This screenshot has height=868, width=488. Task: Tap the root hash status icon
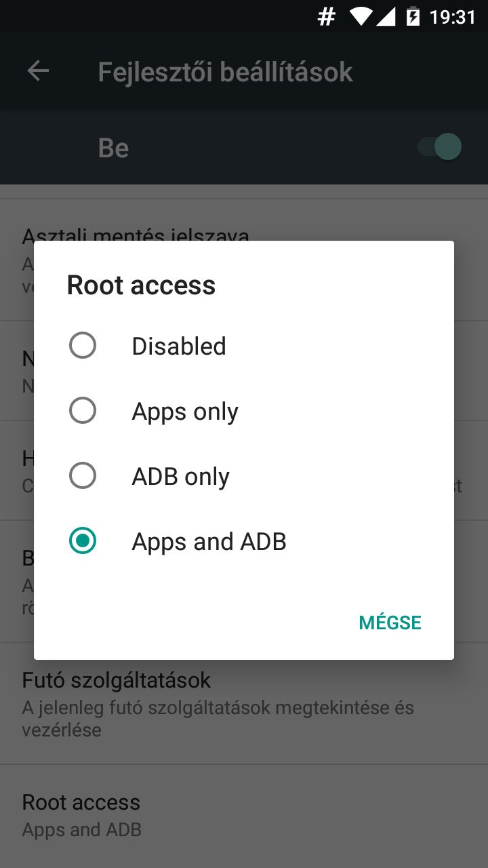(x=327, y=17)
